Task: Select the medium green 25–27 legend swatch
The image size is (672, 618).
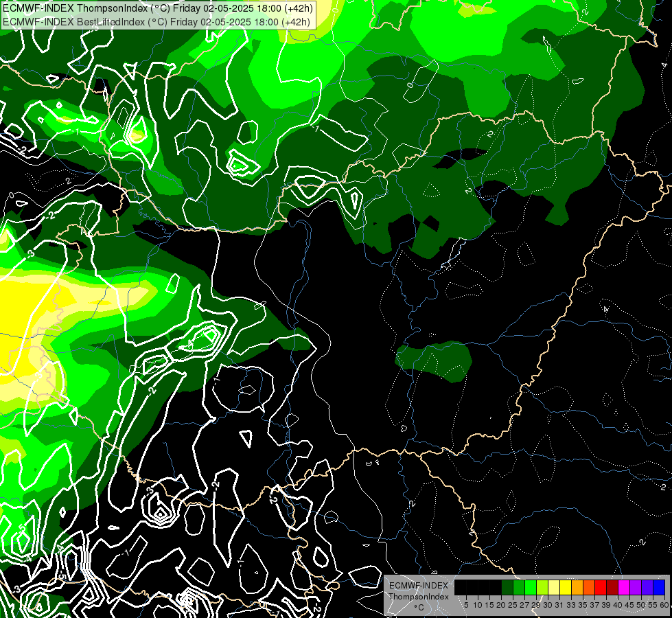Action: 519,587
